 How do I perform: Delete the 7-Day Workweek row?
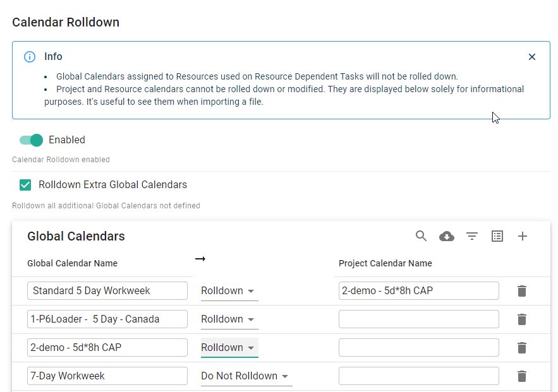click(522, 376)
